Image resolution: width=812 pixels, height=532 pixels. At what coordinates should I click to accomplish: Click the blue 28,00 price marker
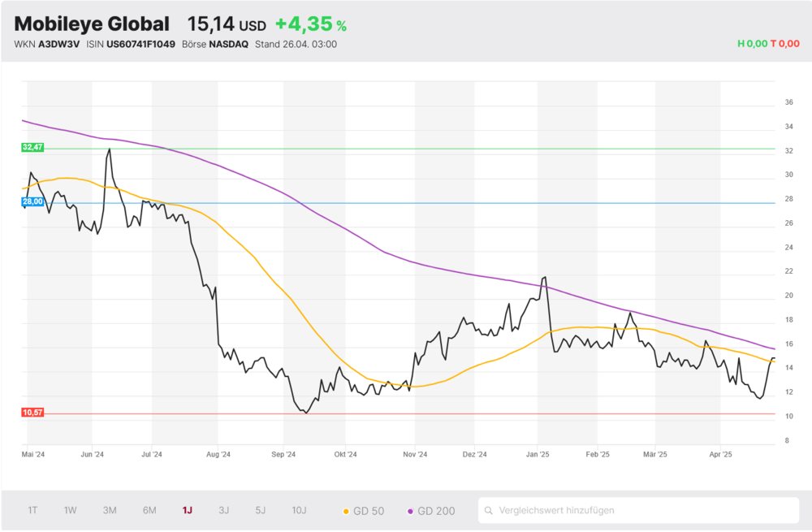[32, 201]
